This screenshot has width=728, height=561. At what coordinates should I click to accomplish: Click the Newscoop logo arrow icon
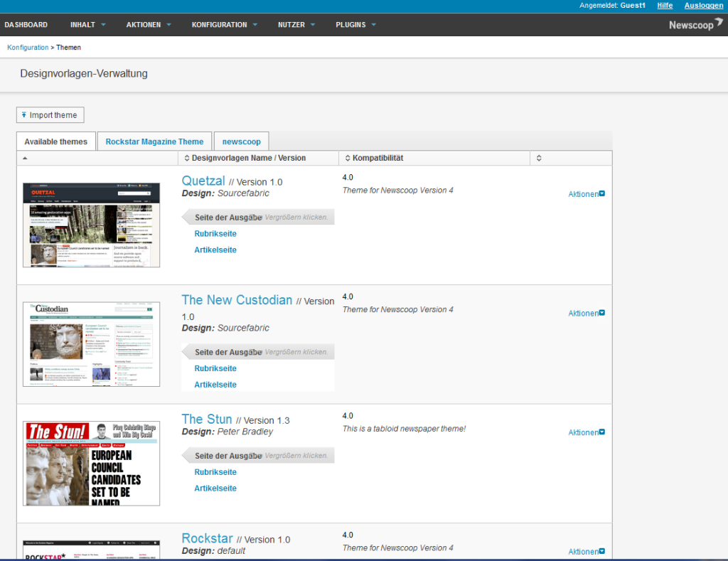pos(718,22)
